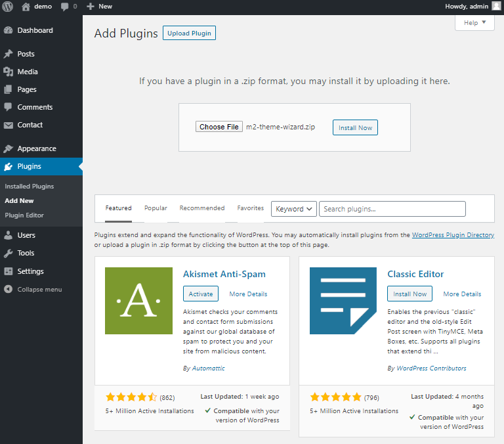Click the Classic Editor title link
Viewport: 504px width, 444px height.
415,274
